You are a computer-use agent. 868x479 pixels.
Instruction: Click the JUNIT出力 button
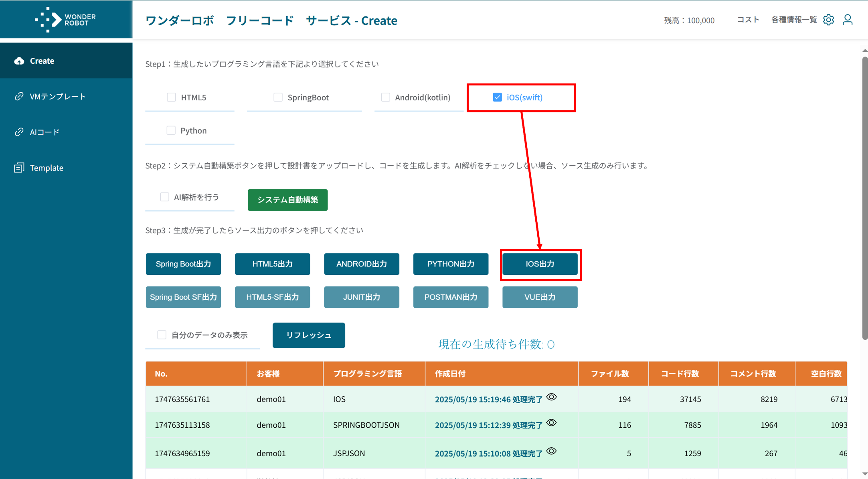tap(362, 297)
